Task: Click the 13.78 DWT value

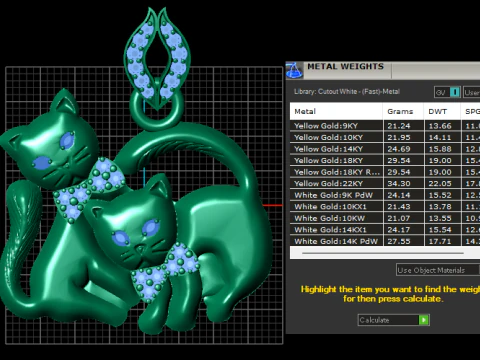Action: coord(440,207)
